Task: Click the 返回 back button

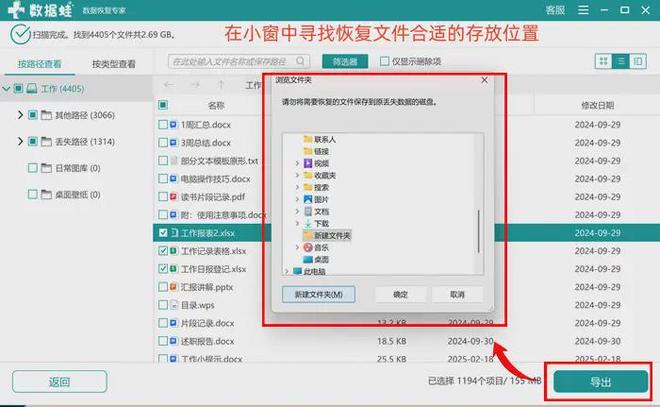Action: (x=59, y=382)
